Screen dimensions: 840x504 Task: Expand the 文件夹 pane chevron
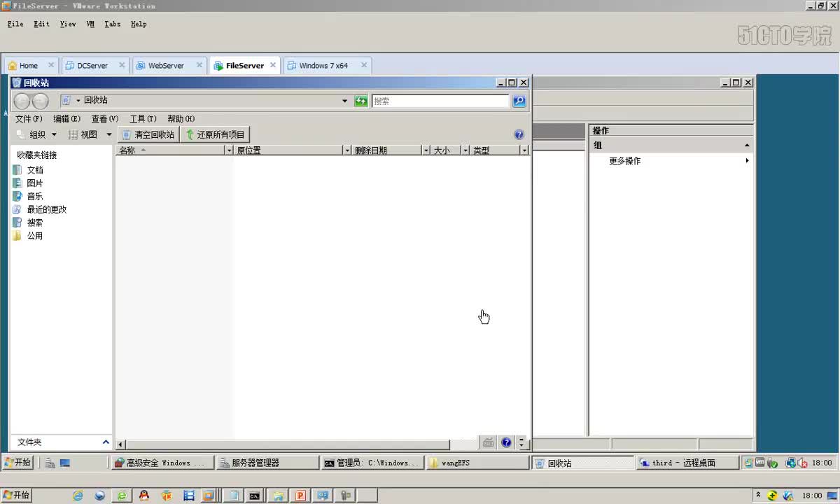[106, 442]
